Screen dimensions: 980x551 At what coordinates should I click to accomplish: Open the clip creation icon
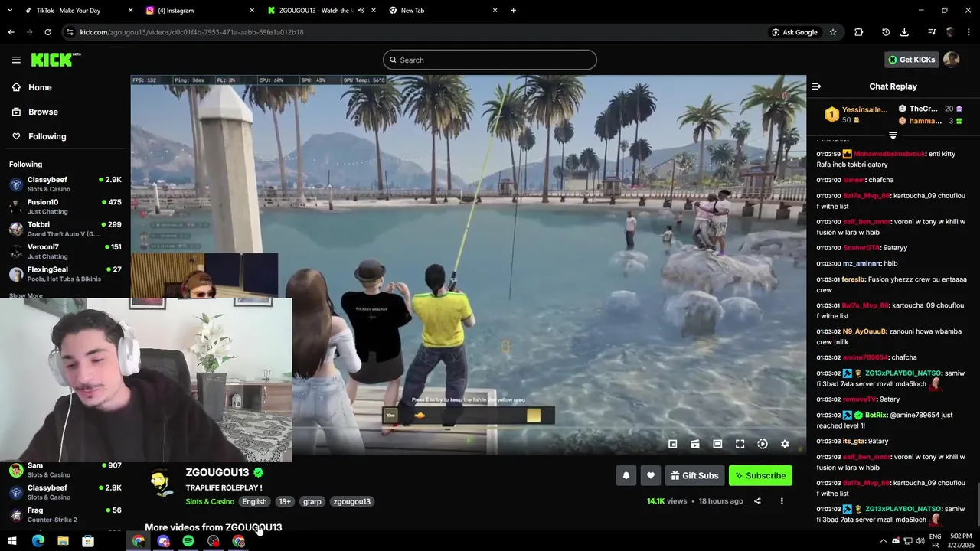click(x=695, y=444)
